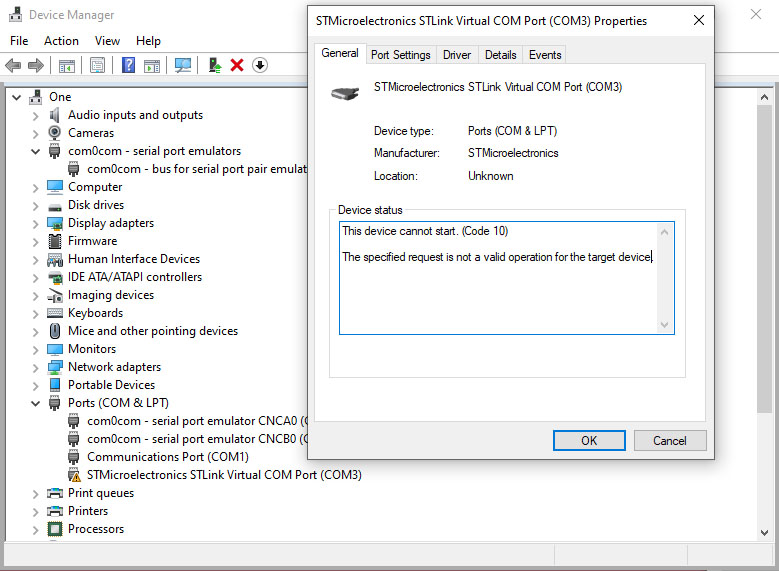Click Cancel in the Properties dialog
The image size is (779, 571).
click(670, 441)
